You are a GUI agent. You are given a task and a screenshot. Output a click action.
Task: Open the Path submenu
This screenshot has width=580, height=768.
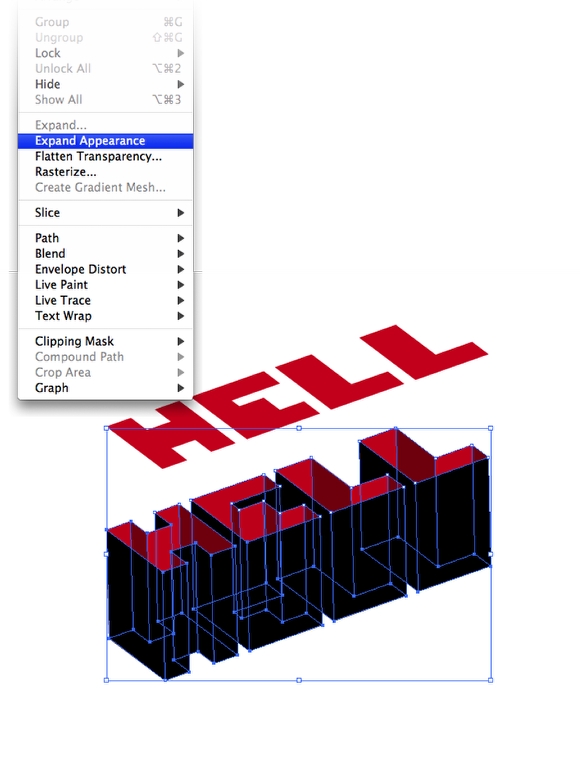[105, 239]
